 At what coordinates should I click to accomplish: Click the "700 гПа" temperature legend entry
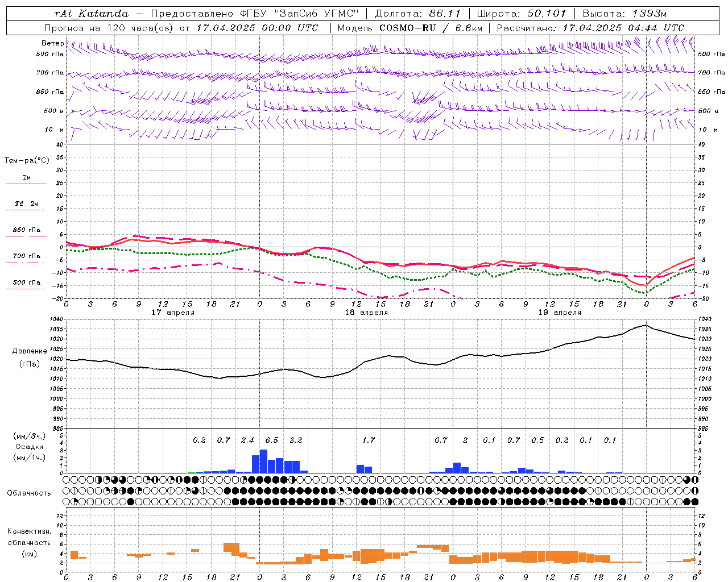pyautogui.click(x=27, y=256)
